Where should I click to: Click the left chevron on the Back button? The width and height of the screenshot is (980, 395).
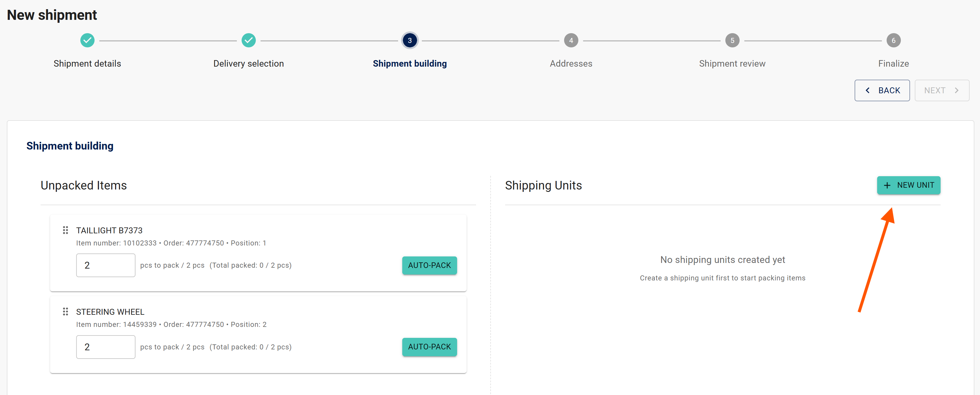point(867,90)
